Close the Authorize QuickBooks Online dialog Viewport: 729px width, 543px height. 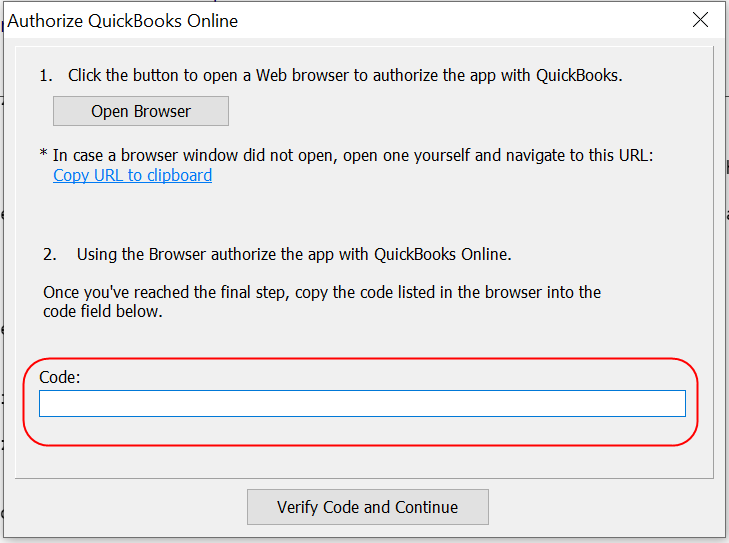click(701, 20)
